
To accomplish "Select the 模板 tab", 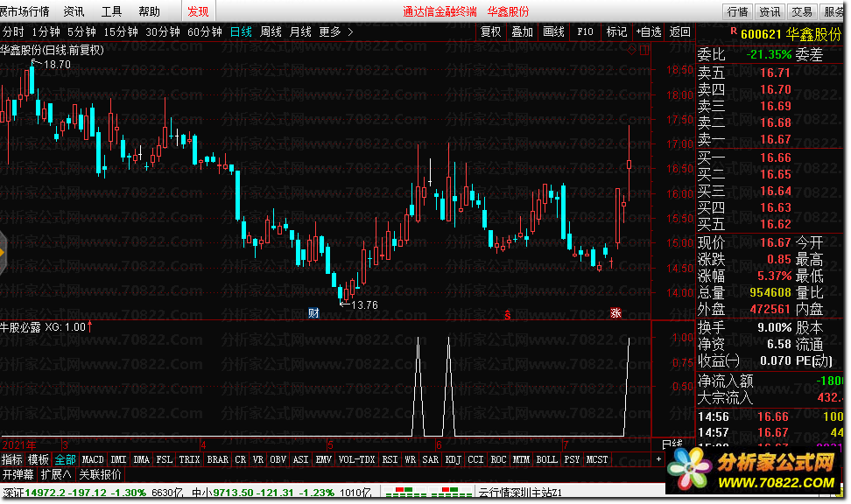I will click(39, 459).
